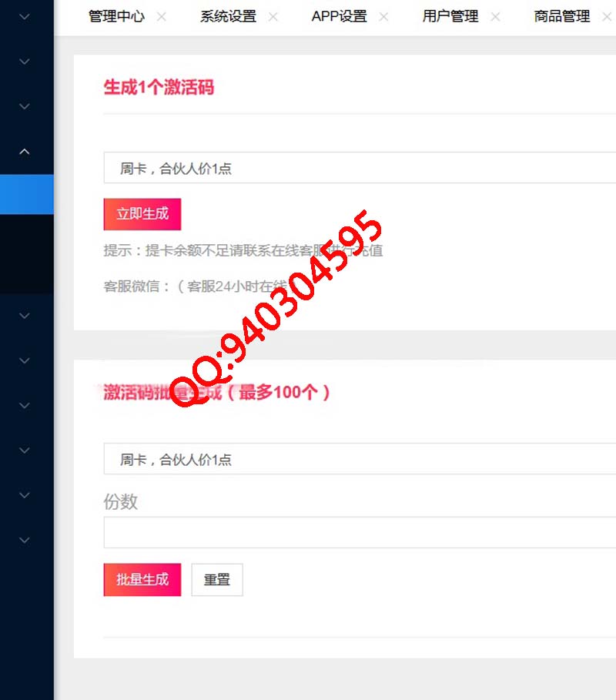Viewport: 616px width, 700px height.
Task: Collapse the expanded sidebar menu with up chevron
Action: (x=25, y=152)
